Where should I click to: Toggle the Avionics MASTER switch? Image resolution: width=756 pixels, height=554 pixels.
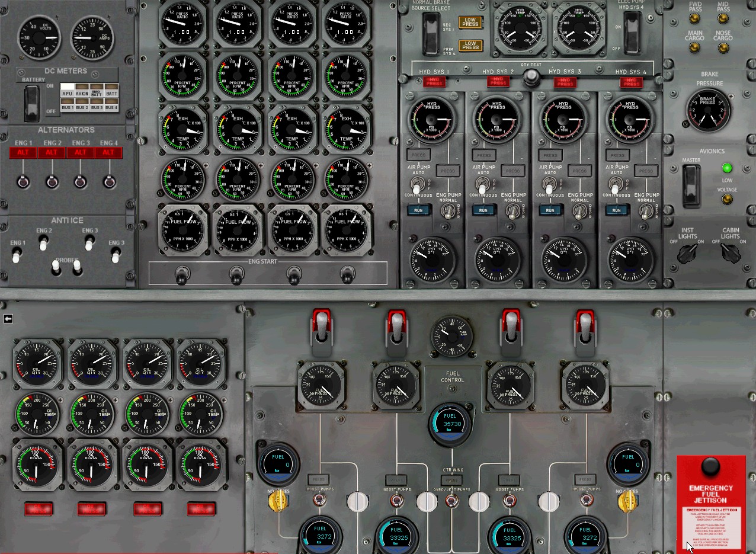[x=691, y=185]
